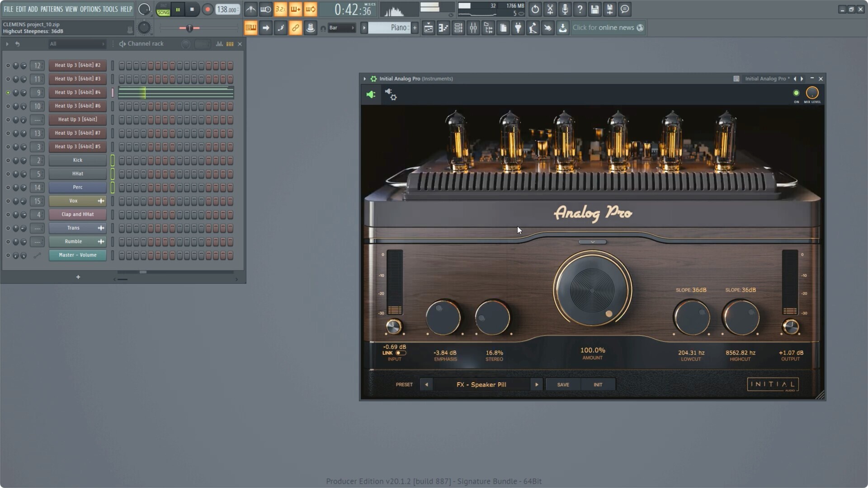
Task: Toggle blend recording (overdub) button
Action: (295, 9)
